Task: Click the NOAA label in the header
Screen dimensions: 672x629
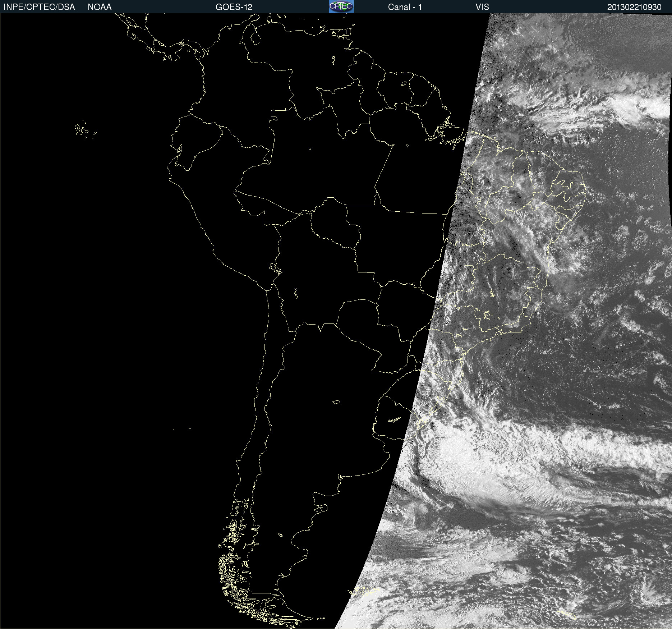Action: 100,7
